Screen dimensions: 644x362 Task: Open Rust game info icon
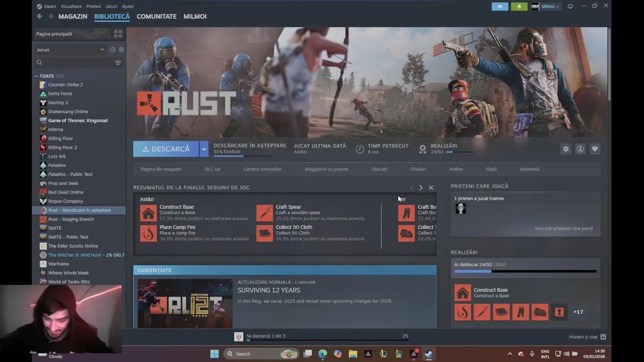pyautogui.click(x=580, y=149)
